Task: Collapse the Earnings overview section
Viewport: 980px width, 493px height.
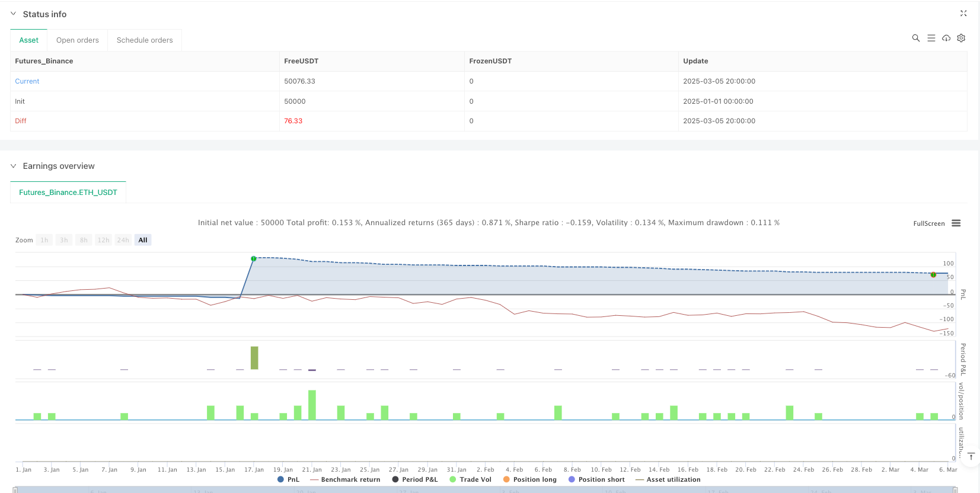Action: click(13, 166)
